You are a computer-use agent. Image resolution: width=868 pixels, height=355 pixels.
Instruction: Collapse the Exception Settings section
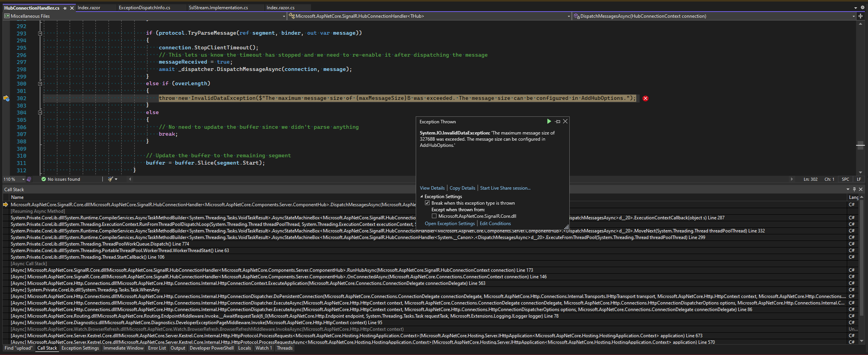[421, 197]
